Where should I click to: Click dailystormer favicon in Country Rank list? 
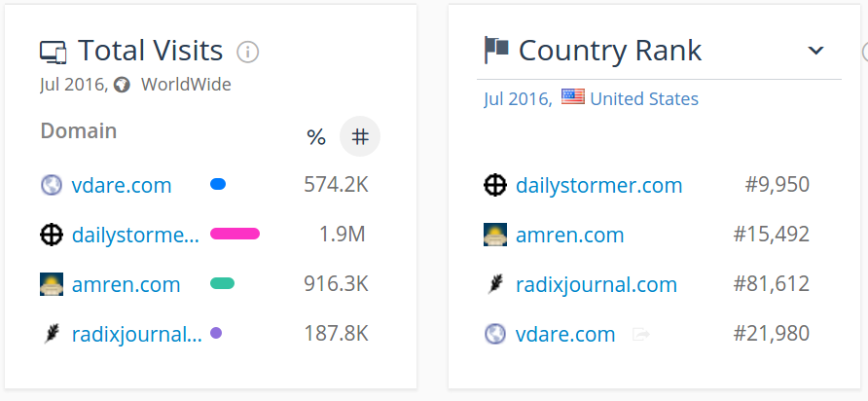point(495,185)
